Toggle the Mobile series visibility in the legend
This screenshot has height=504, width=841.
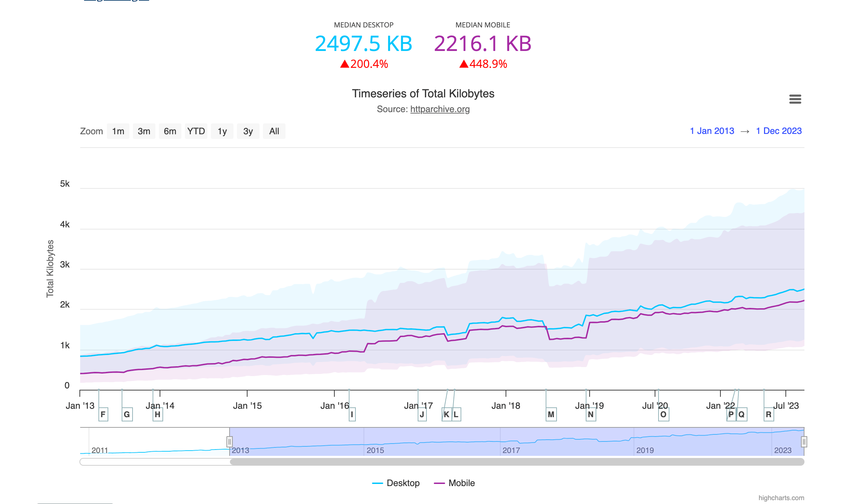(461, 483)
